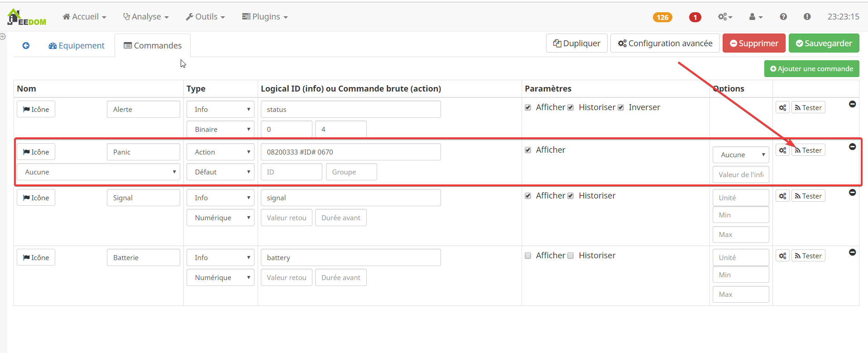
Task: Click the green Sauvegarder button
Action: (x=824, y=43)
